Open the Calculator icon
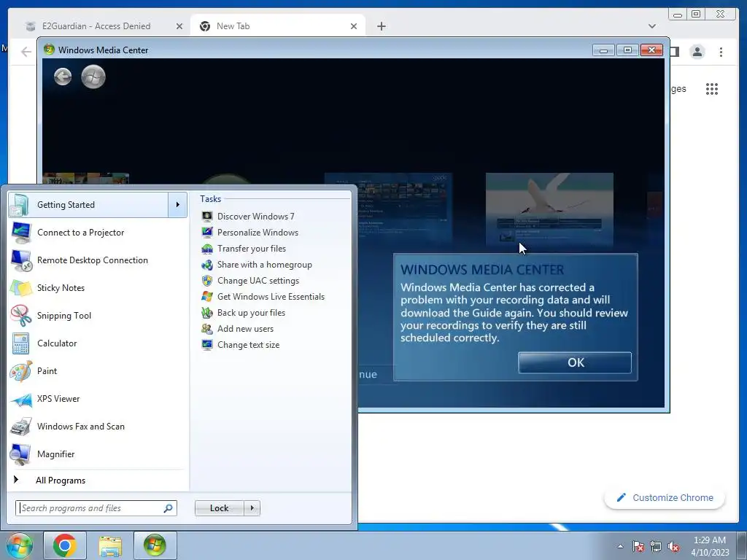Viewport: 747px width, 560px height. click(x=21, y=343)
